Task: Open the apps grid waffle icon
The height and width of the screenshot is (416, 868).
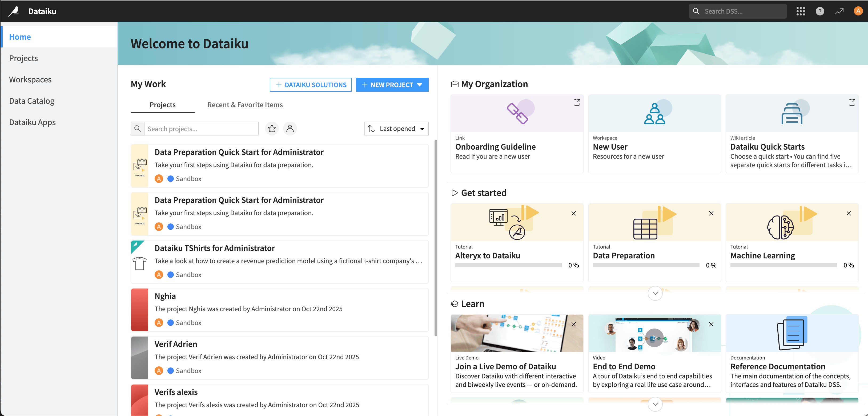Action: (x=801, y=11)
